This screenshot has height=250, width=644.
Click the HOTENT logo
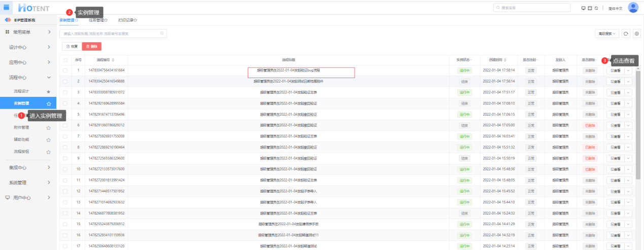coord(34,8)
